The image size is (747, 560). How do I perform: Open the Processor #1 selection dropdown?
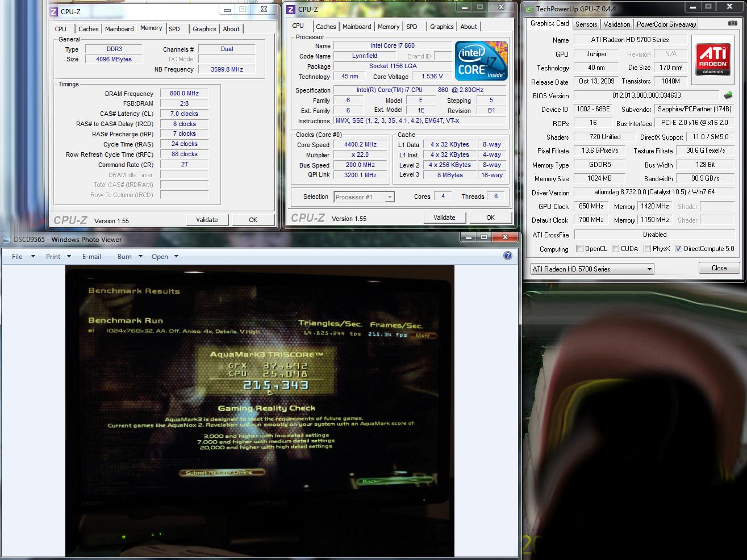coord(364,197)
